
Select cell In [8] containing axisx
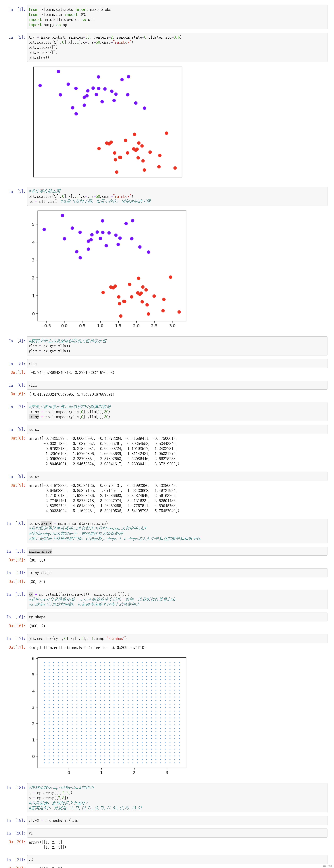(x=177, y=429)
